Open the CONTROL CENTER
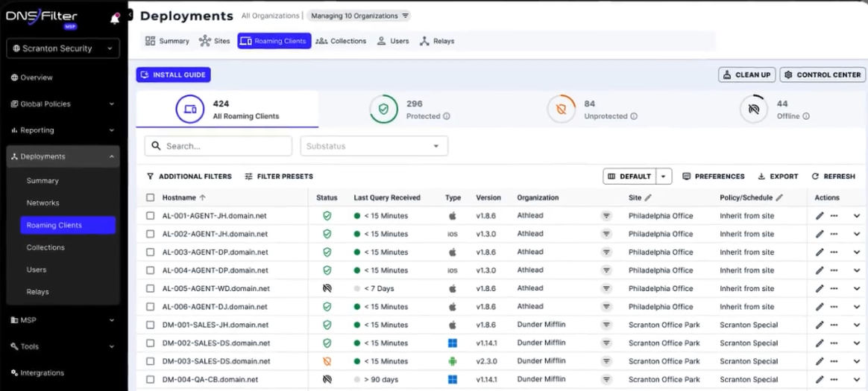Image resolution: width=868 pixels, height=391 pixels. pos(823,74)
